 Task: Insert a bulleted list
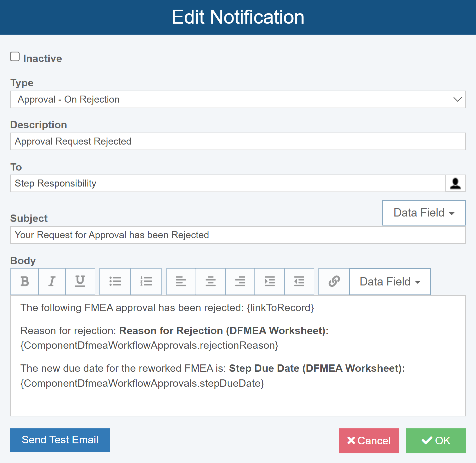115,281
